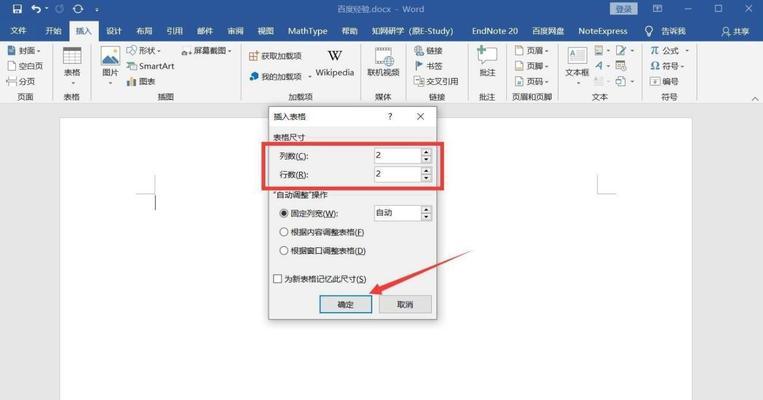
Task: Click the 确定 (OK) button
Action: [x=345, y=304]
